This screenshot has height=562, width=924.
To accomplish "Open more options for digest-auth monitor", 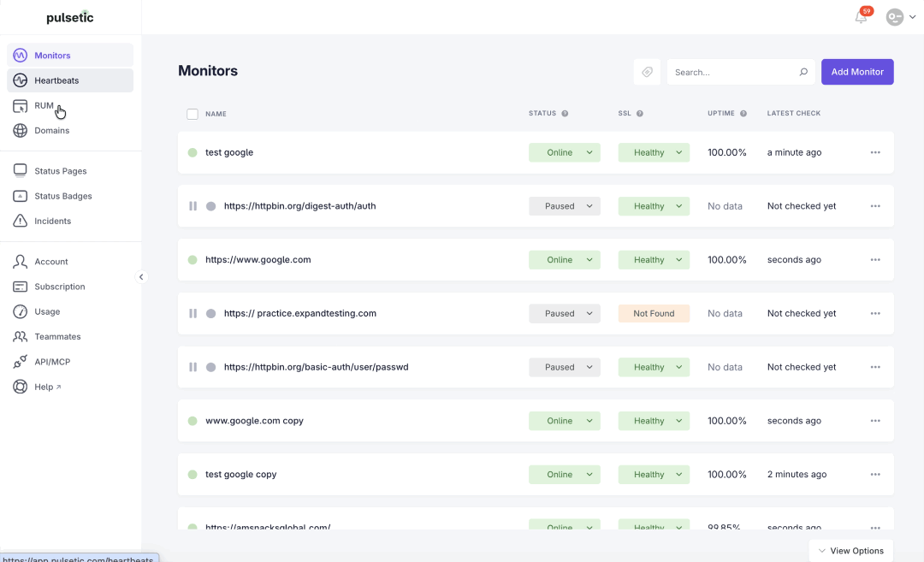I will pos(875,206).
